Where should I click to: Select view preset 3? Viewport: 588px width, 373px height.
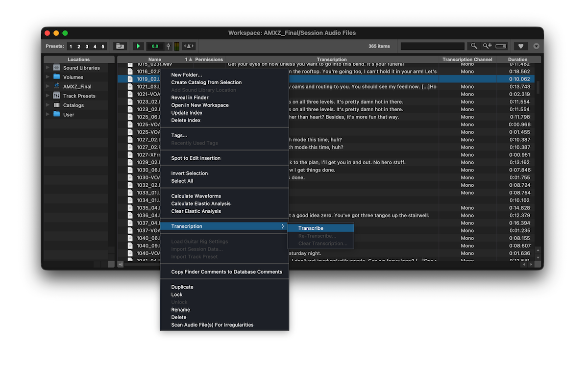coord(87,47)
